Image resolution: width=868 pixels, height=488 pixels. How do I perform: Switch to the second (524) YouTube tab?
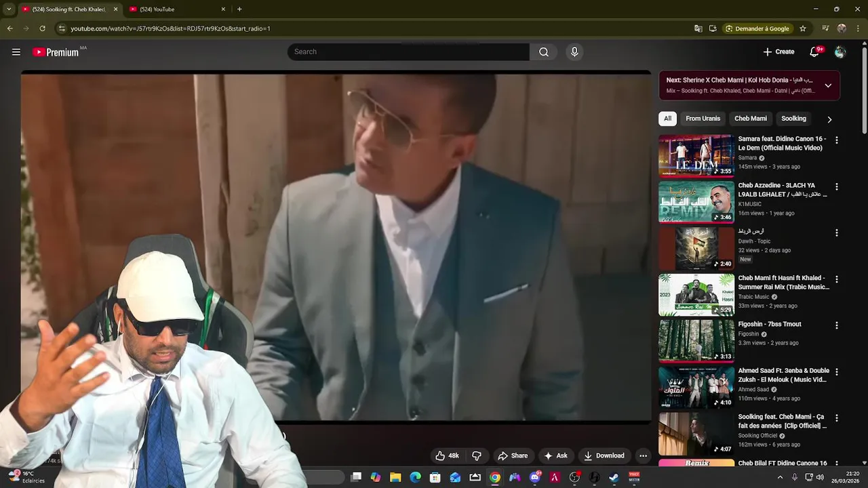176,9
